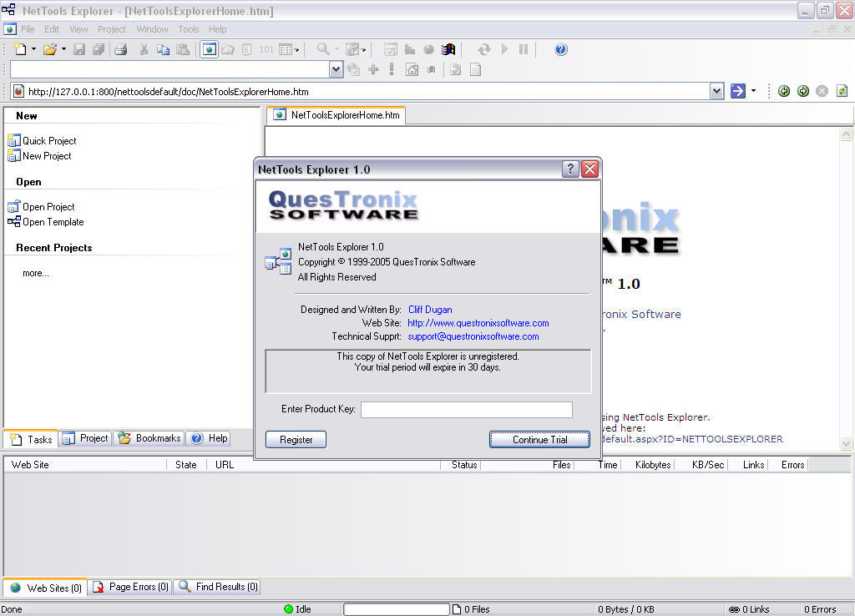The height and width of the screenshot is (616, 855).
Task: Open Help using the blue question mark icon
Action: point(560,49)
